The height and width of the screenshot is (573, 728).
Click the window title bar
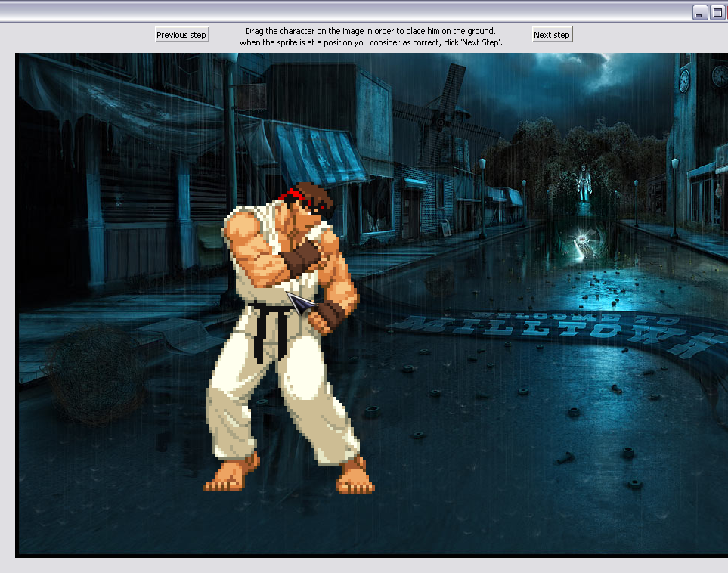[x=340, y=11]
